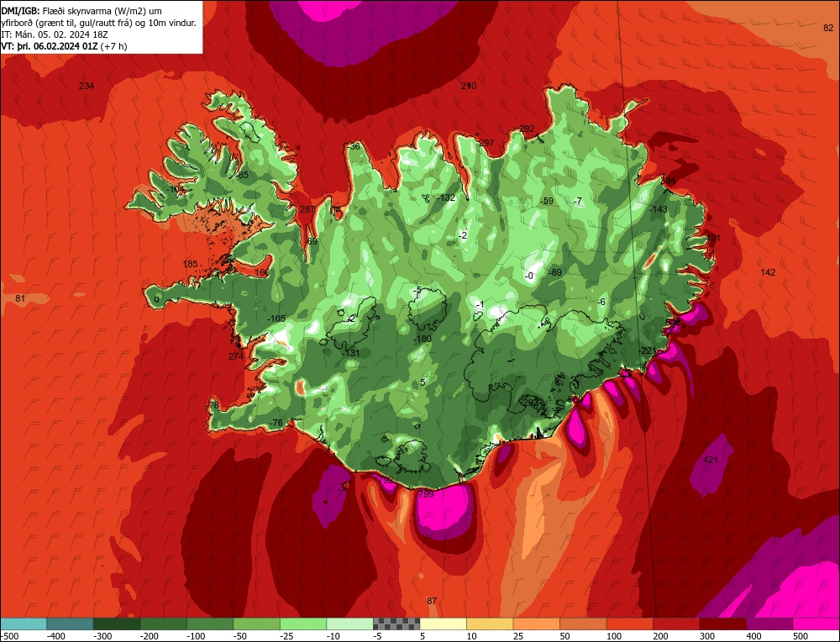Click the '-6' value in east Iceland
Screen dimensions: 840x642
pos(601,302)
